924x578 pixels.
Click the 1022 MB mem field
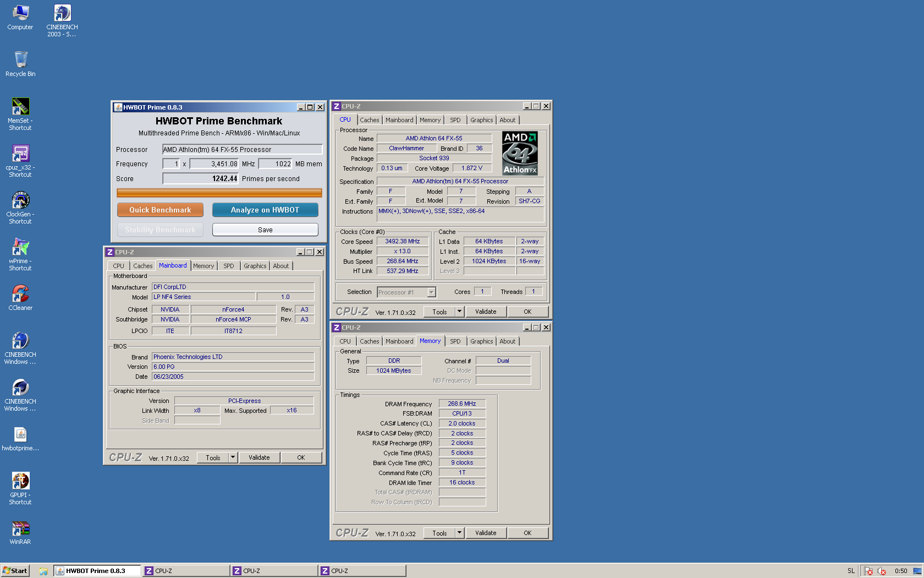pos(276,163)
